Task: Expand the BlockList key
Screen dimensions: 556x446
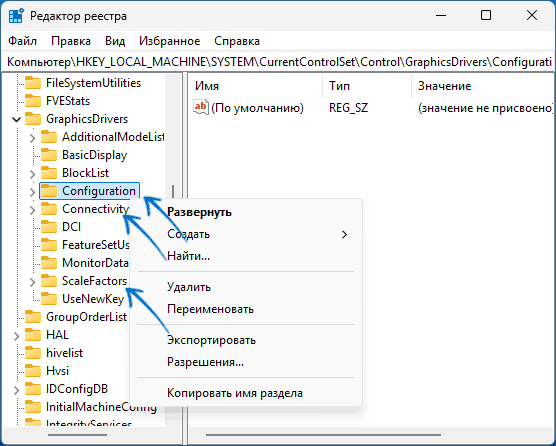Action: (x=32, y=174)
